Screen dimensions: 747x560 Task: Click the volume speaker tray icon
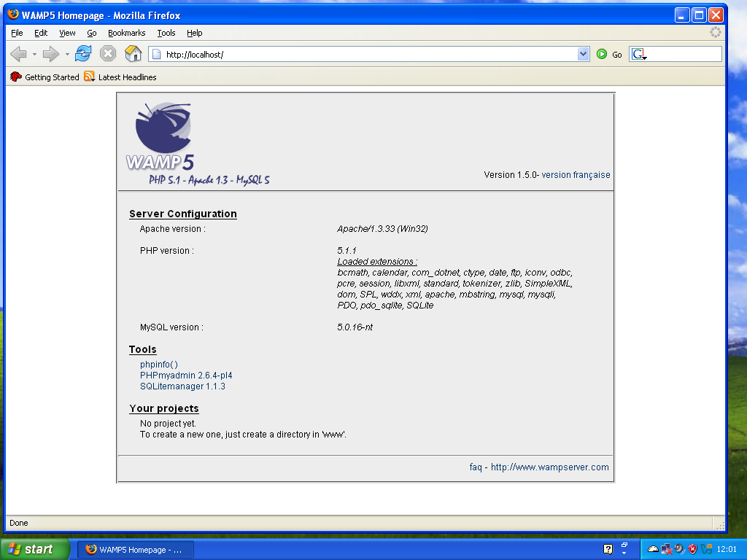(x=680, y=549)
